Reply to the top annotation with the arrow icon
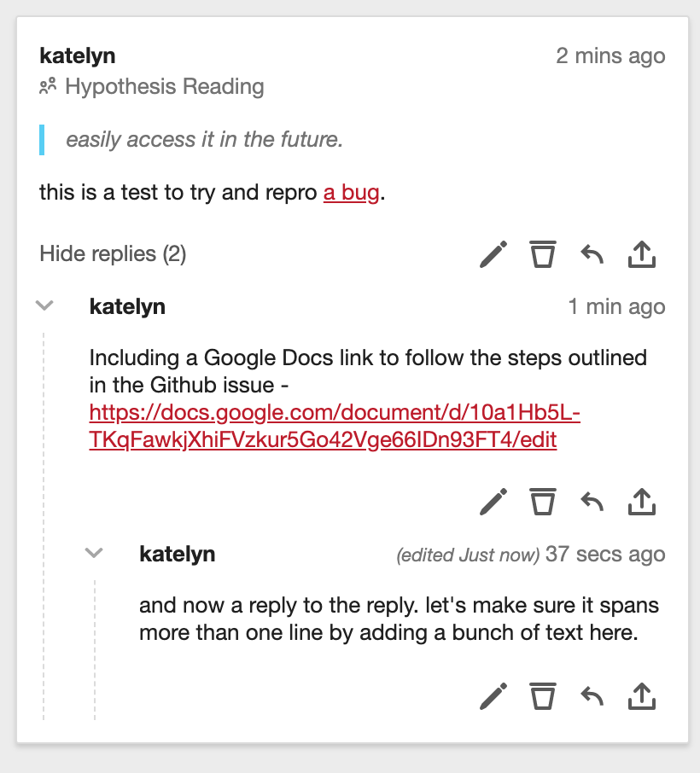 coord(592,253)
